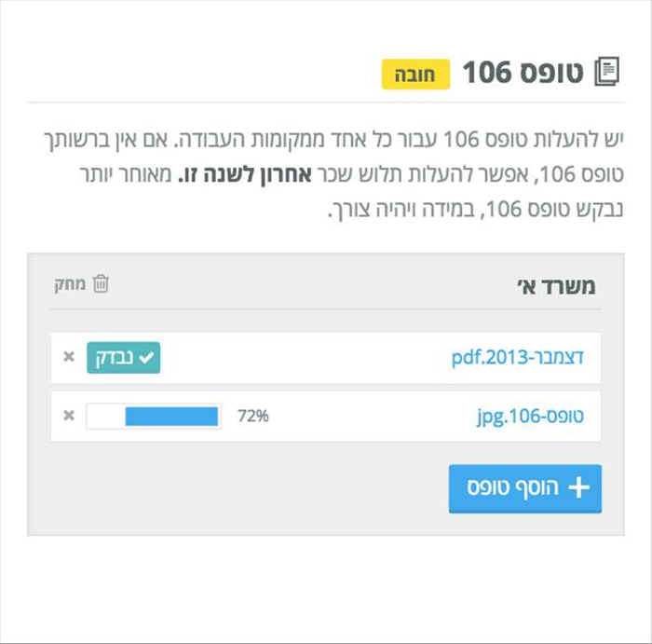Open the טופס-106.jpg file link
The image size is (652, 644).
point(530,417)
